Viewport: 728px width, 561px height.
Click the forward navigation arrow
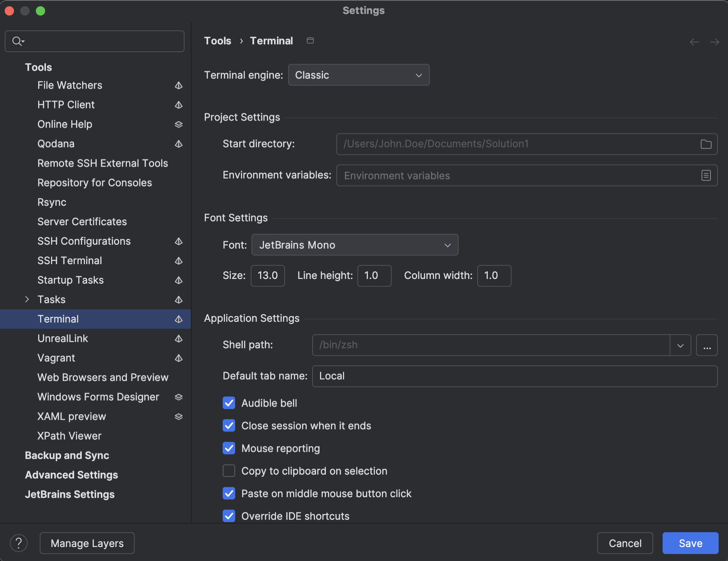pos(715,42)
